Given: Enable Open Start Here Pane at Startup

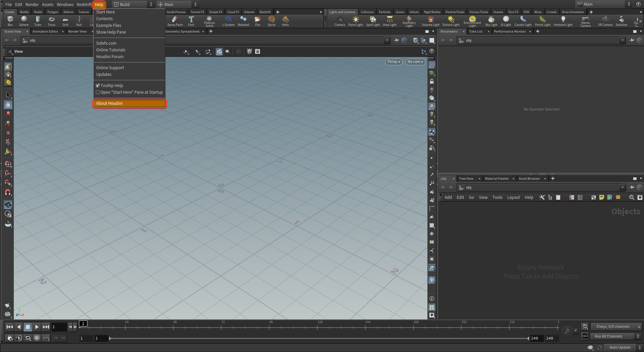Looking at the screenshot, I should (x=98, y=92).
